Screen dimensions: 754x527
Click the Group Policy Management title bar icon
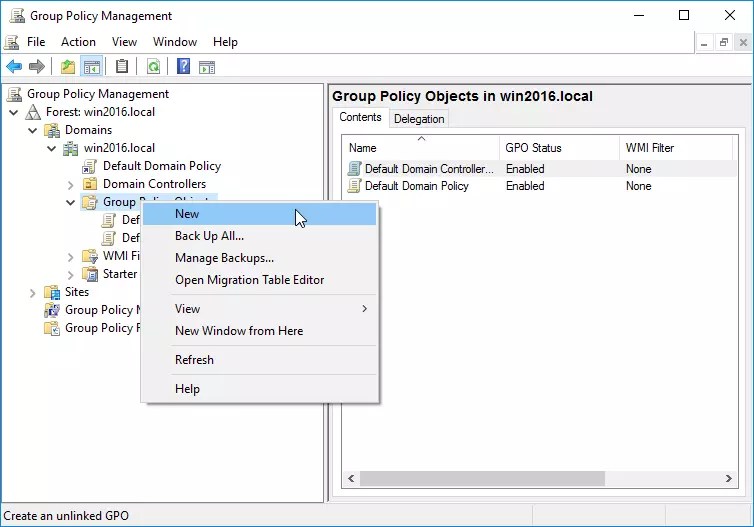coord(17,16)
